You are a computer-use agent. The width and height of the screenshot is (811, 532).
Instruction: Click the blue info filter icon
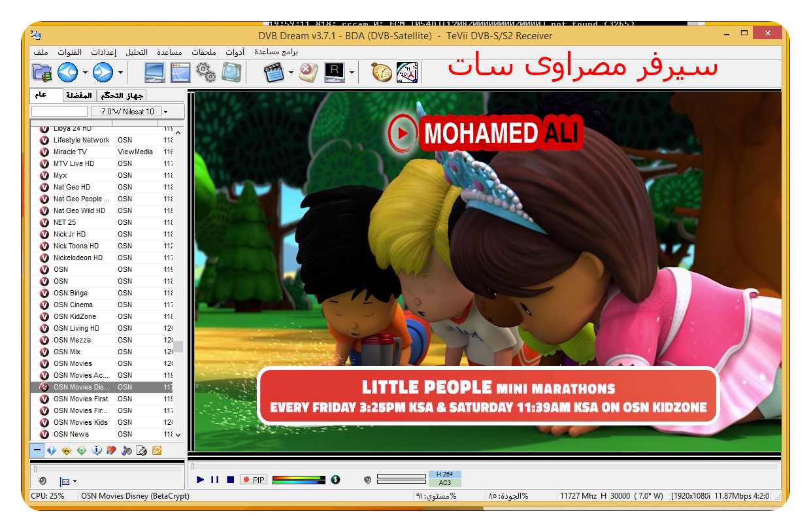[97, 450]
